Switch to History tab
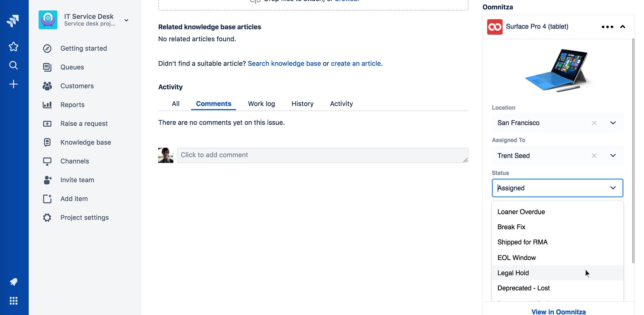644x315 pixels. click(302, 104)
